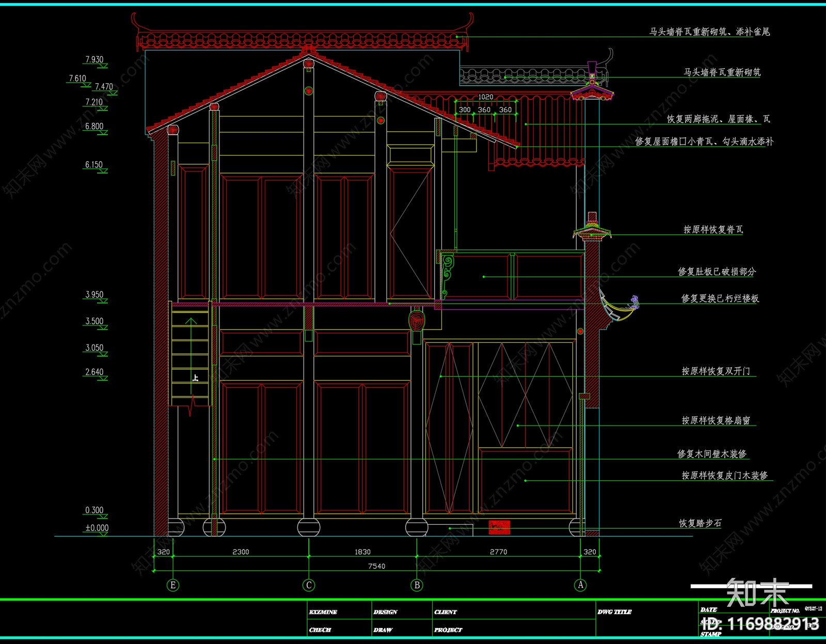Select the 1020 roof dimension
The image size is (826, 644).
tap(485, 97)
